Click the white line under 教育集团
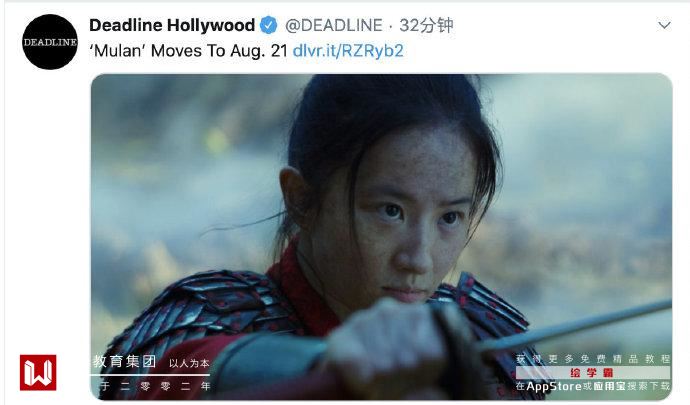Screen dimensions: 690x405 [x=150, y=375]
